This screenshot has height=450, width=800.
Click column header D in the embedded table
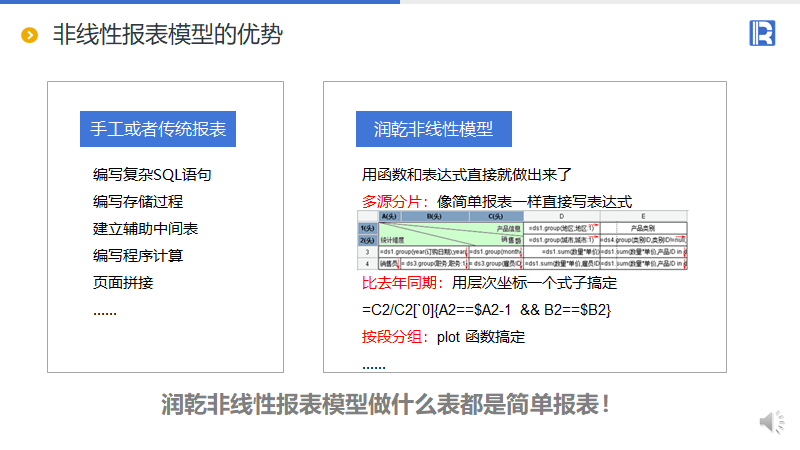click(561, 216)
